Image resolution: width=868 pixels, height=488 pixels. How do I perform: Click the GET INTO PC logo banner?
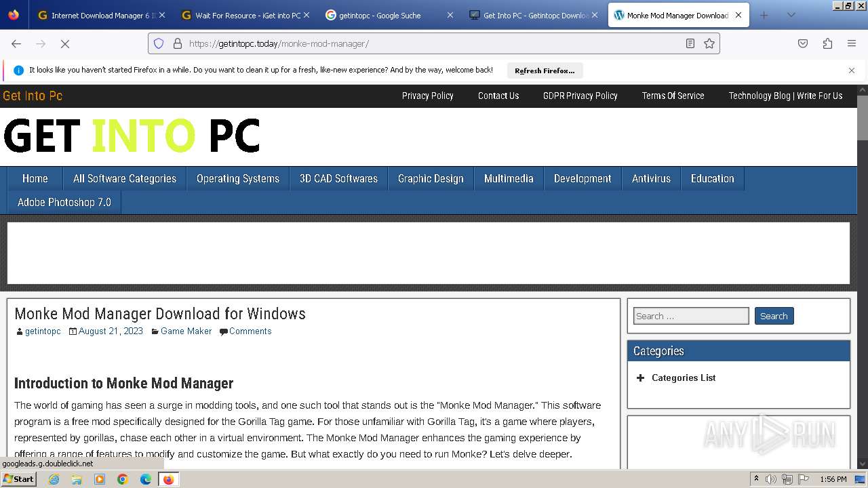132,136
